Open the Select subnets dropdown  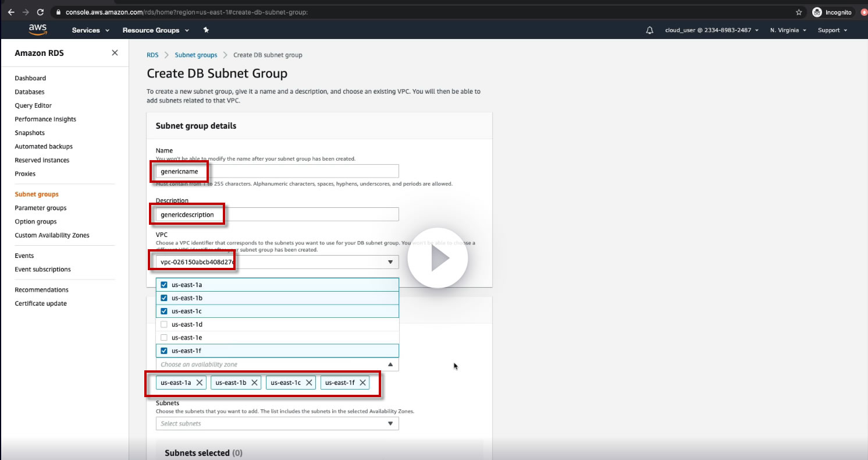tap(277, 423)
